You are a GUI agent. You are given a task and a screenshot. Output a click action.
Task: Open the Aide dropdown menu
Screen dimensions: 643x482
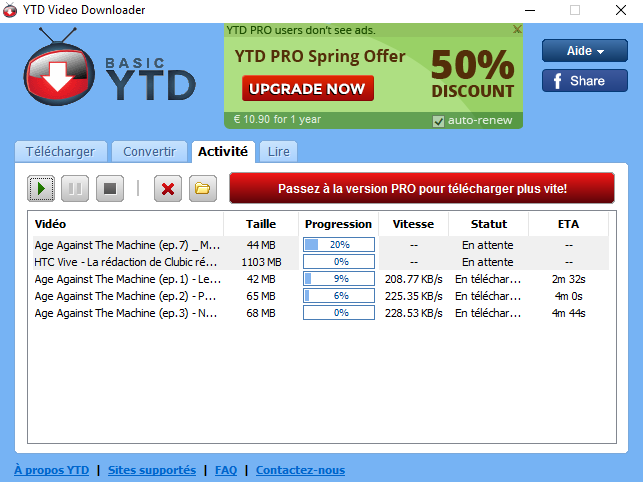point(585,51)
